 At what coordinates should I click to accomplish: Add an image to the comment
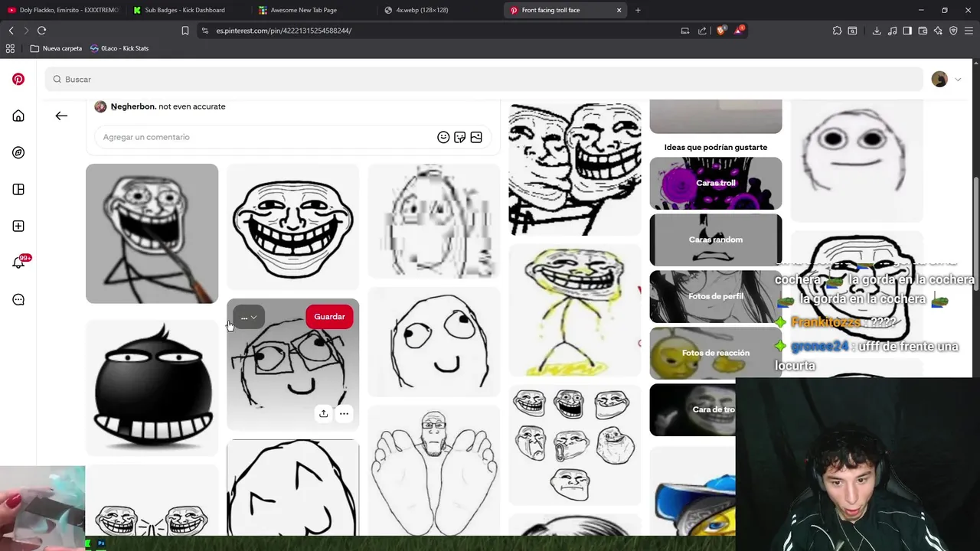[476, 137]
